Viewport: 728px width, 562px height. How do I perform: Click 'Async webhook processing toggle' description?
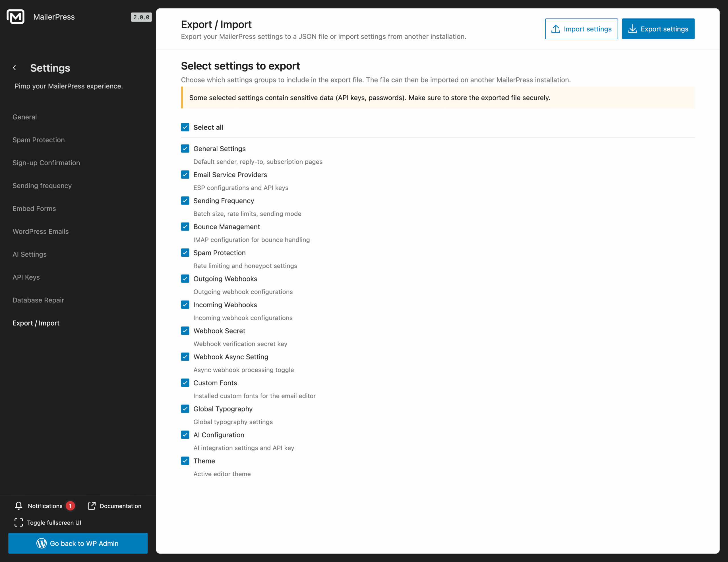(243, 370)
